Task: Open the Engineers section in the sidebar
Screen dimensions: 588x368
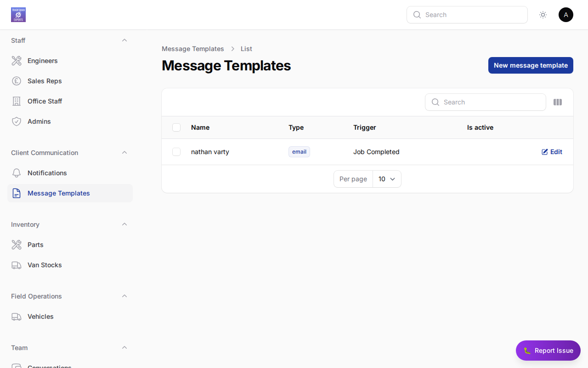Action: 42,61
